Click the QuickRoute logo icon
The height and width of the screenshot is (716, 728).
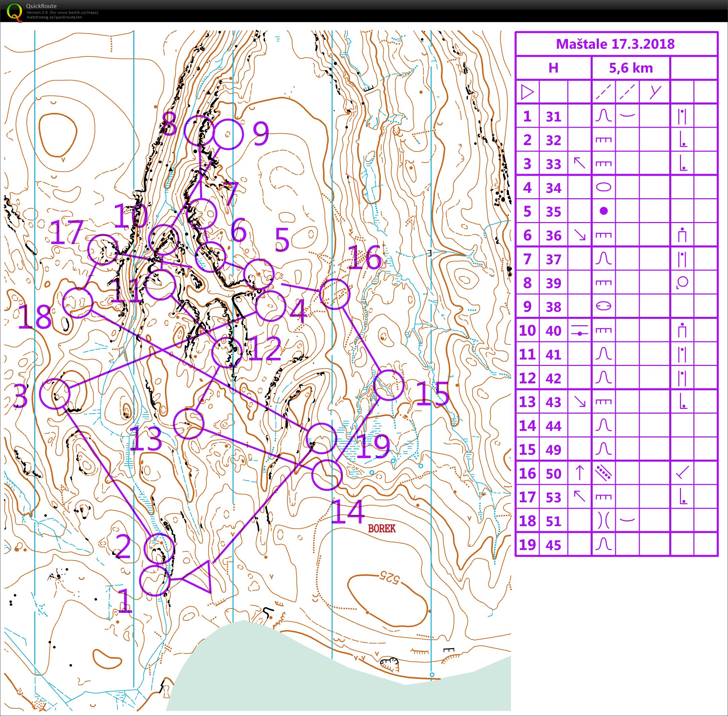click(14, 11)
